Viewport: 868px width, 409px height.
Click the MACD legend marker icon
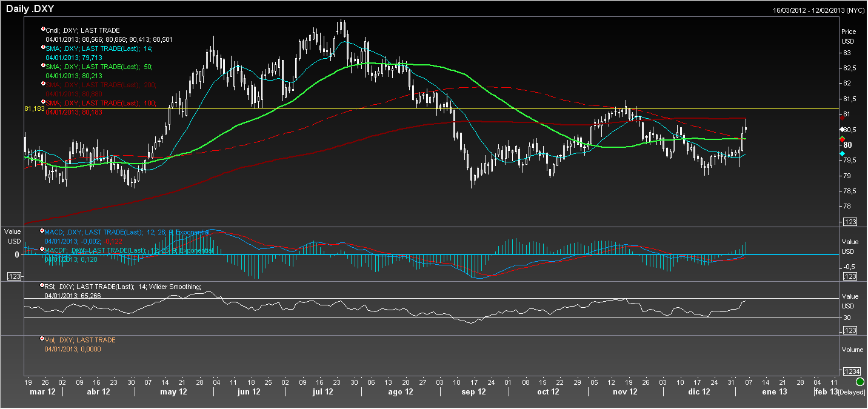(42, 231)
